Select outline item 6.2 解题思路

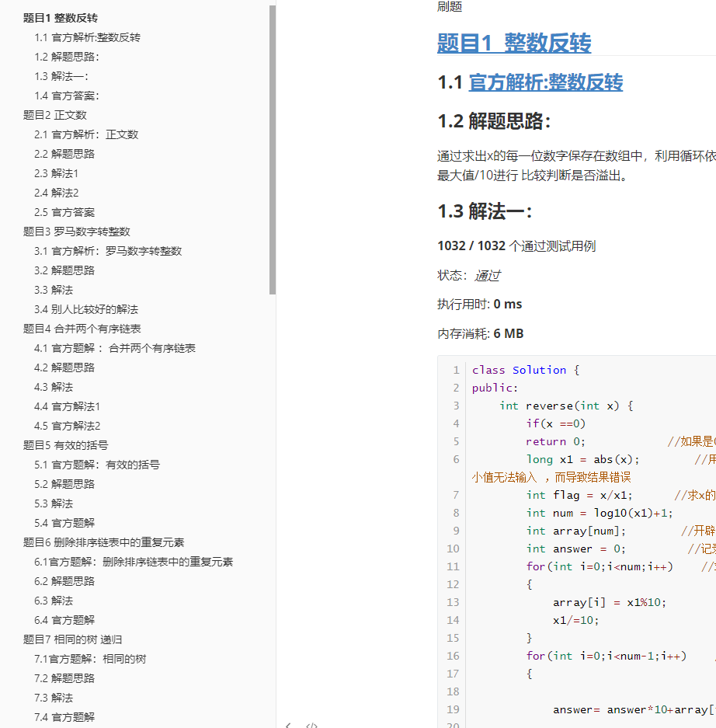[64, 582]
